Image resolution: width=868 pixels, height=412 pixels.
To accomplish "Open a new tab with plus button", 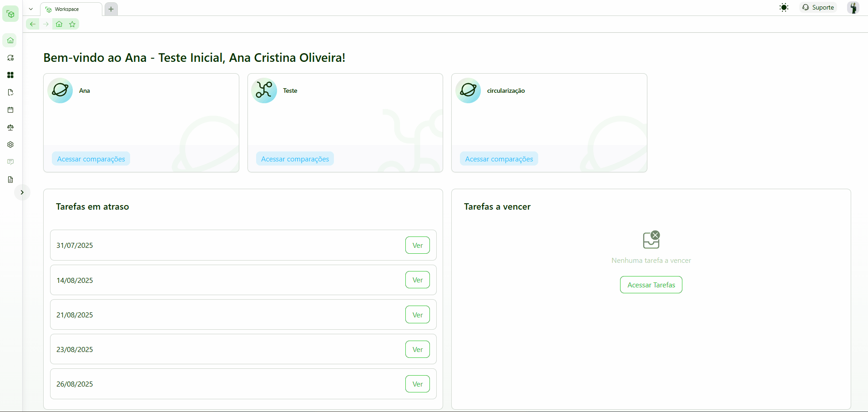I will pyautogui.click(x=111, y=9).
